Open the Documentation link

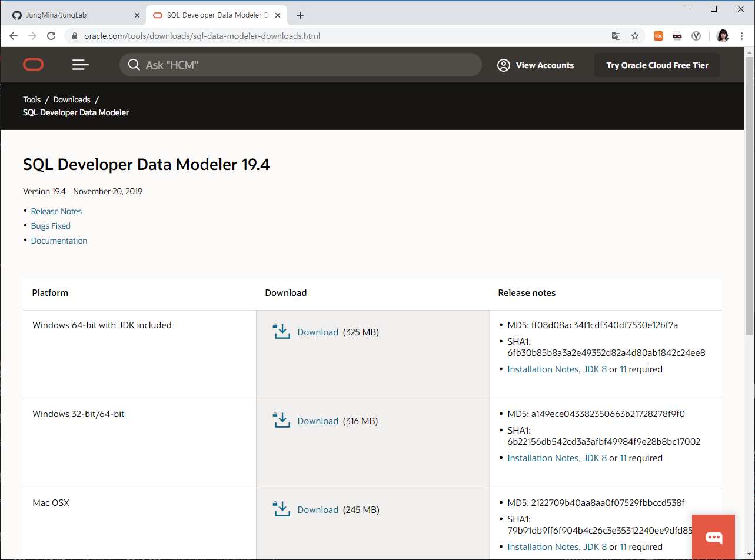[59, 241]
